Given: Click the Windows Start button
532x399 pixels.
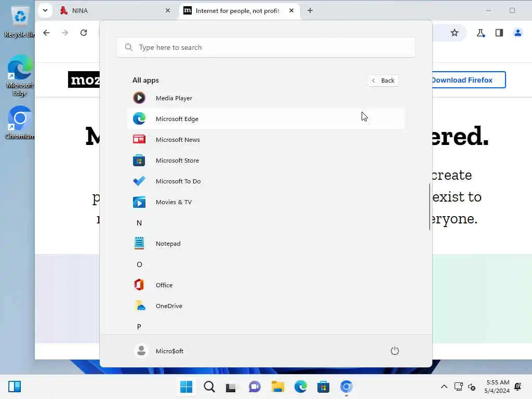Looking at the screenshot, I should pos(187,387).
